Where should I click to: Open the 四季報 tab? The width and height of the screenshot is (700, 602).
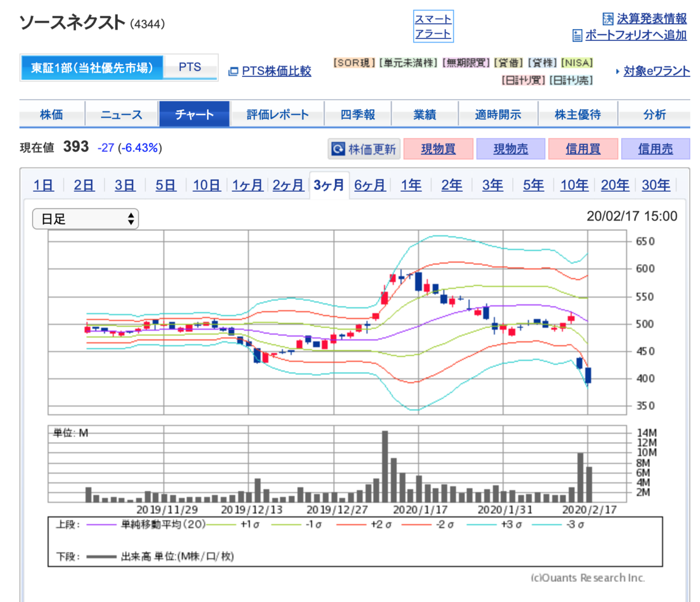358,114
